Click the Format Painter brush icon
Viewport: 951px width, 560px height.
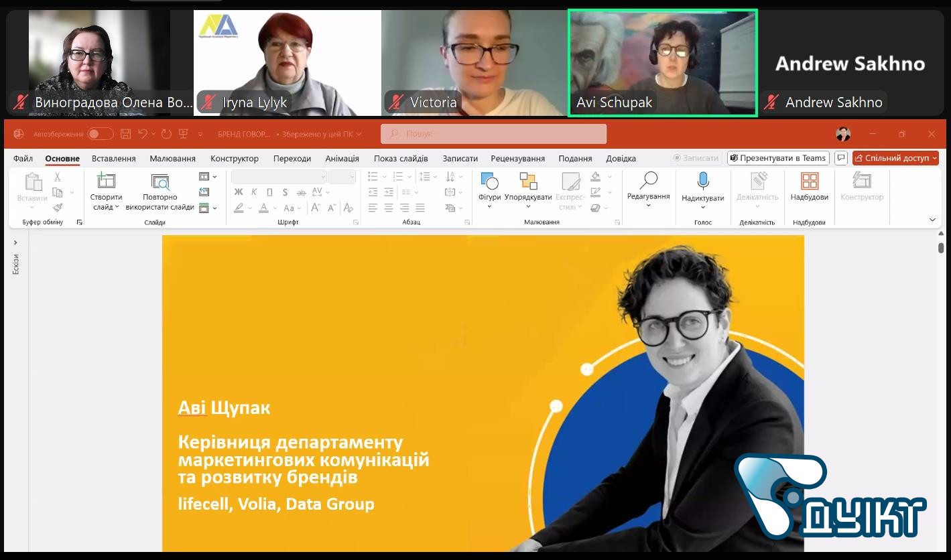pyautogui.click(x=58, y=208)
